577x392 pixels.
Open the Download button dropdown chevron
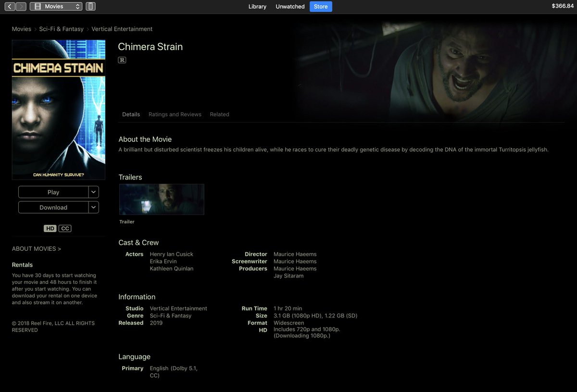[94, 208]
